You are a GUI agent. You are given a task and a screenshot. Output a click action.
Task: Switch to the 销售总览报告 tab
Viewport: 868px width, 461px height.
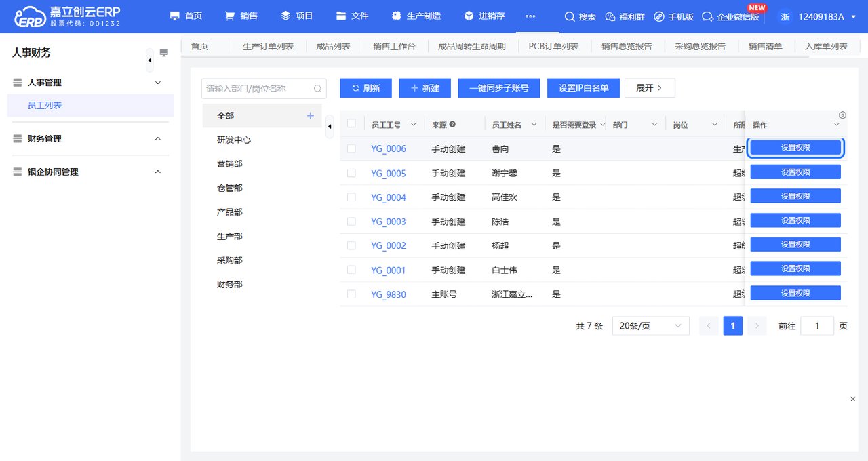click(627, 47)
